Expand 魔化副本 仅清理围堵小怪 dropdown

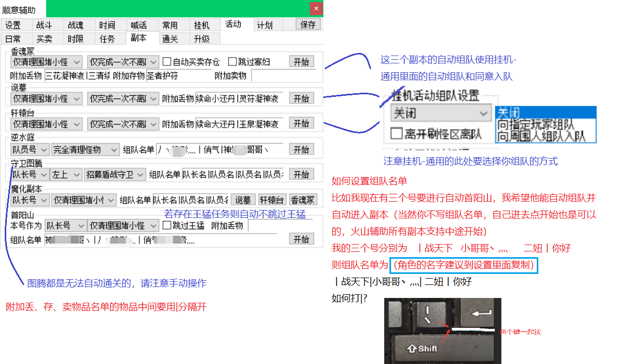click(83, 200)
